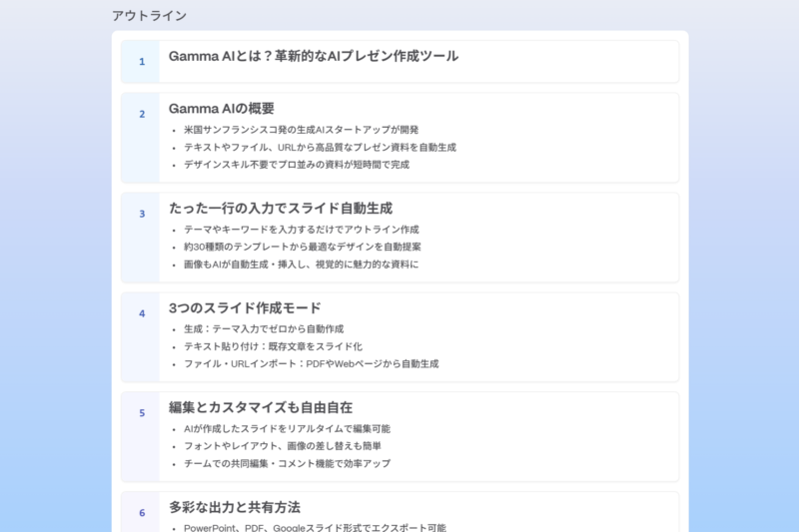
Task: Click the card 1 title about Gamma AIとは
Action: (x=314, y=56)
